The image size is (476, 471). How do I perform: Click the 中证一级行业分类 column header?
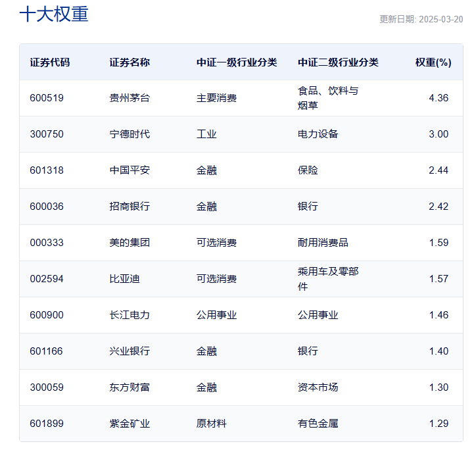click(x=237, y=62)
